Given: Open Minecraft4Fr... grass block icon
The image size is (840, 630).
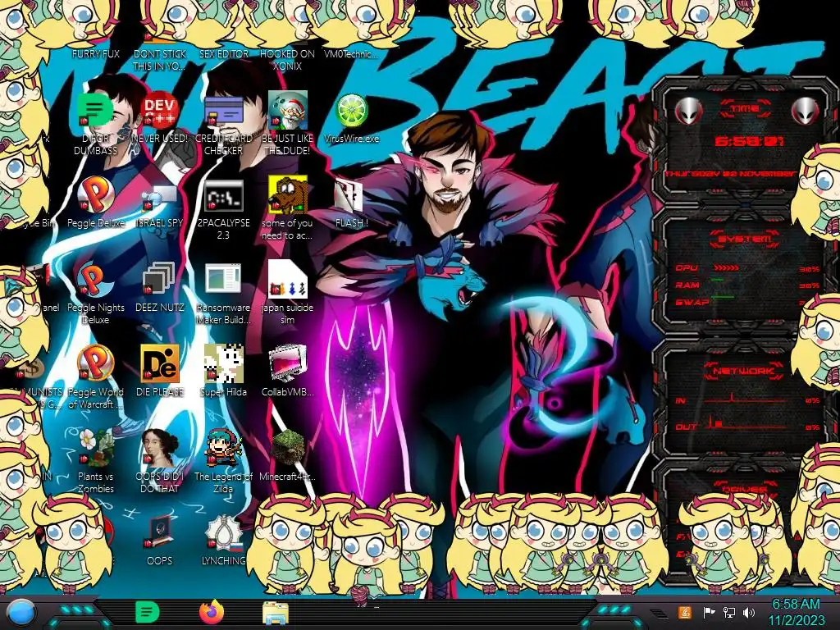Looking at the screenshot, I should coord(287,448).
